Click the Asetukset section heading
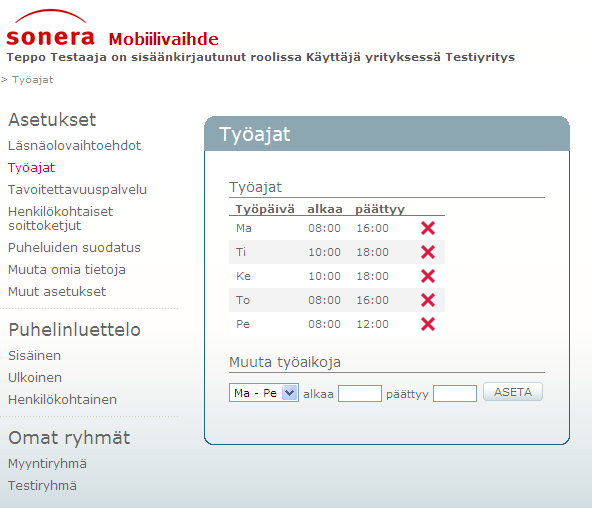The height and width of the screenshot is (508, 592). pos(52,120)
